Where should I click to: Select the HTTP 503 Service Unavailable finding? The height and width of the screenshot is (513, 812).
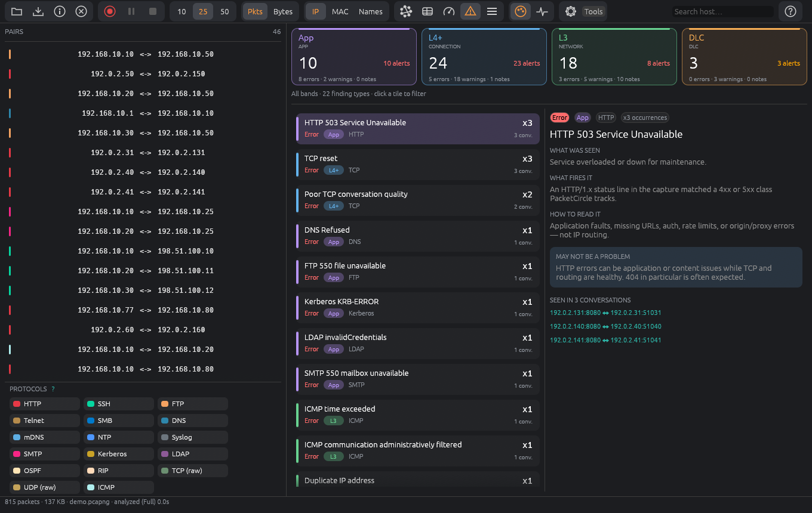[418, 128]
